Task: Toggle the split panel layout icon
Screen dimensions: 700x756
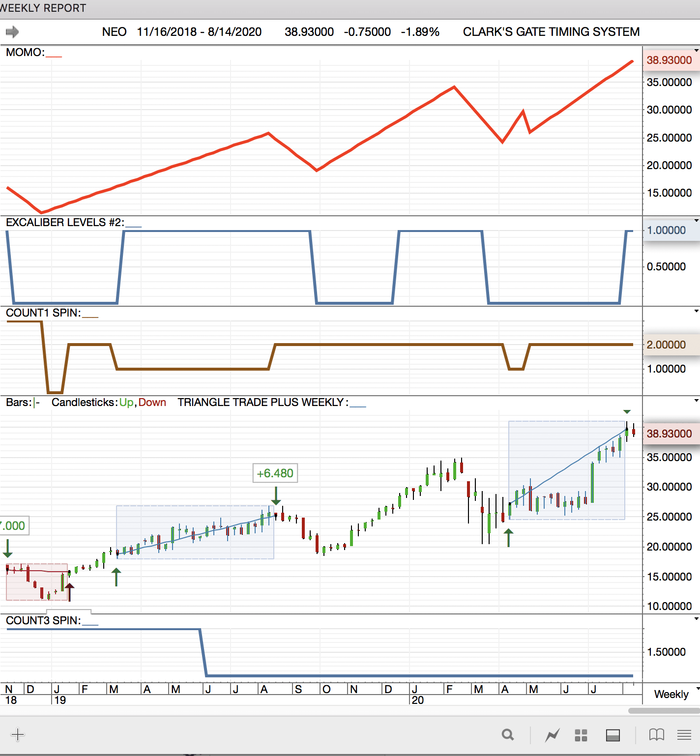Action: (613, 735)
